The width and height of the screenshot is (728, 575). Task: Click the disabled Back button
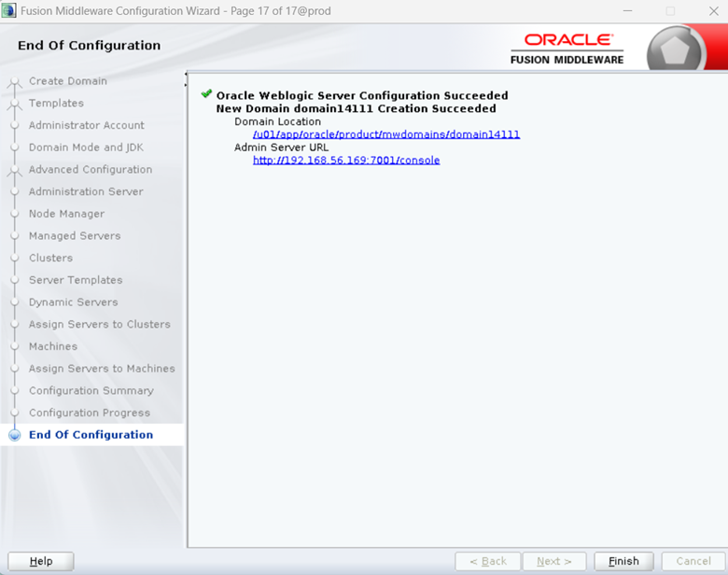(x=488, y=561)
